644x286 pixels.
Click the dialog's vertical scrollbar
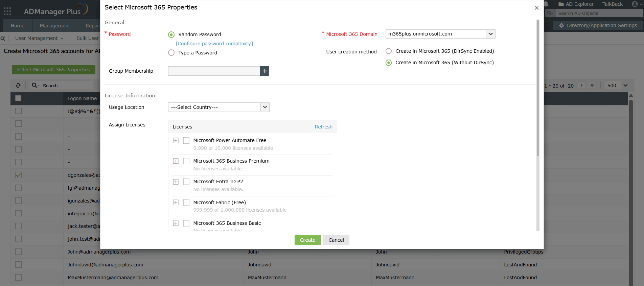pyautogui.click(x=538, y=88)
